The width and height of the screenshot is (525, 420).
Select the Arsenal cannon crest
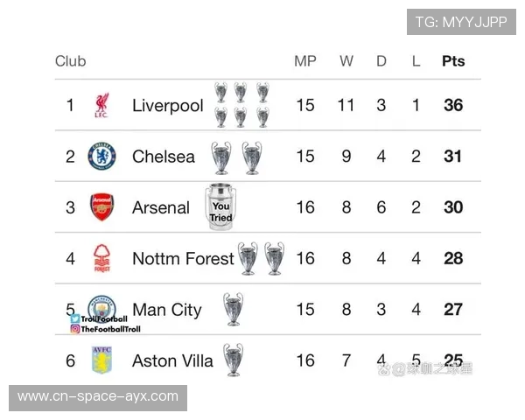(x=102, y=207)
